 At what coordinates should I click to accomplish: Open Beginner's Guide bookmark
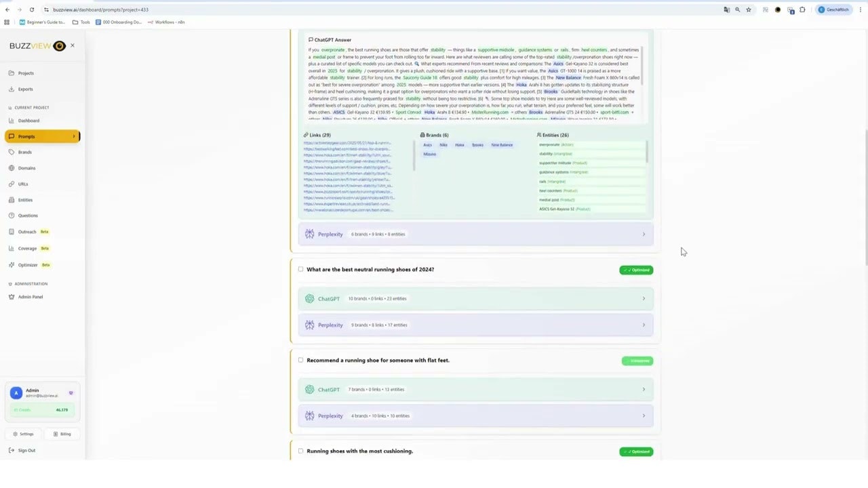(x=42, y=22)
